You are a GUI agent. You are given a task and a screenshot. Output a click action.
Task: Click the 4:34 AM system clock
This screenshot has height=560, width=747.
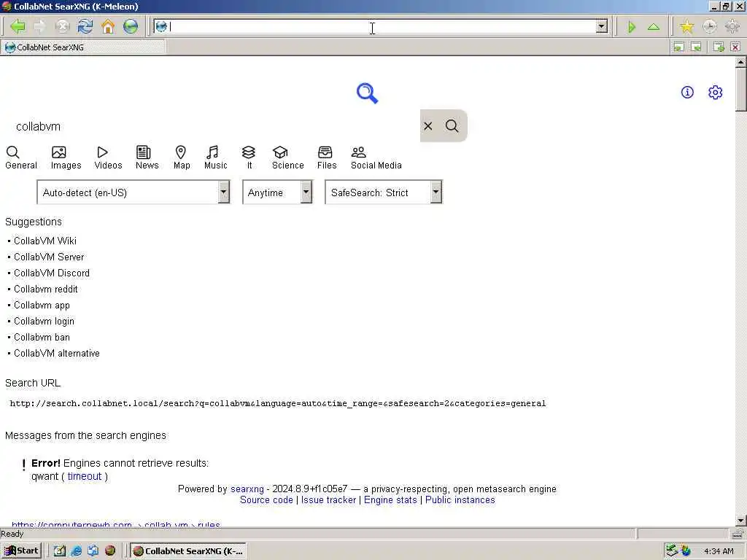719,551
